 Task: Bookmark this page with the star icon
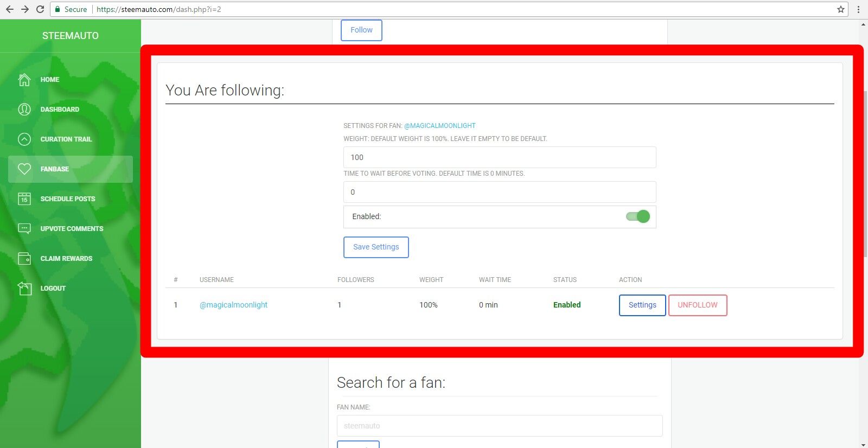(841, 9)
